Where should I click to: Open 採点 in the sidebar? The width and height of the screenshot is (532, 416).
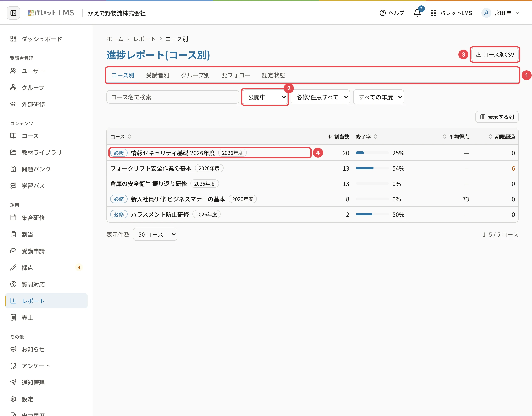point(46,267)
